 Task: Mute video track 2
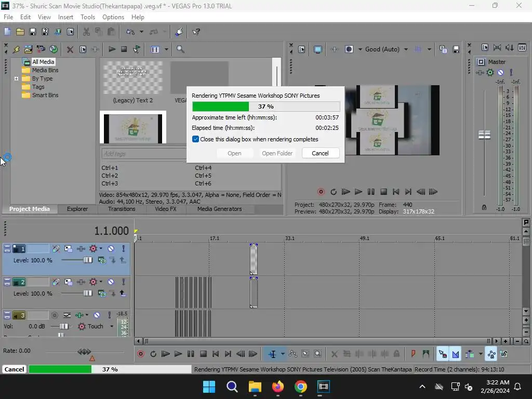point(111,282)
